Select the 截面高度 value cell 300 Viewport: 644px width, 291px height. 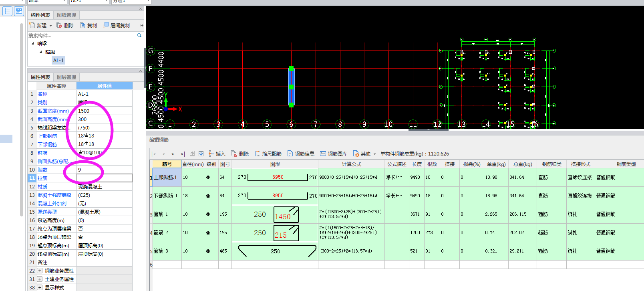click(x=105, y=119)
